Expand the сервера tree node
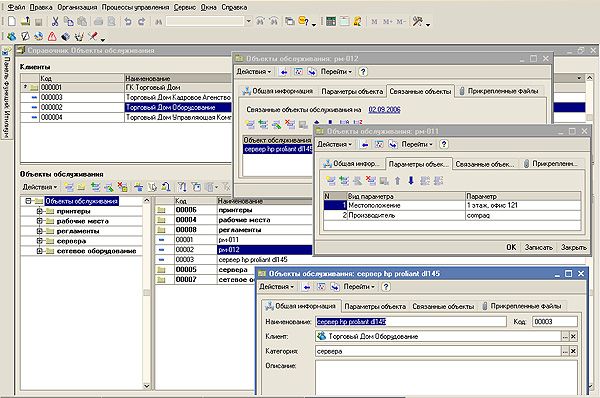Screen dimensions: 600x398 click(39, 241)
